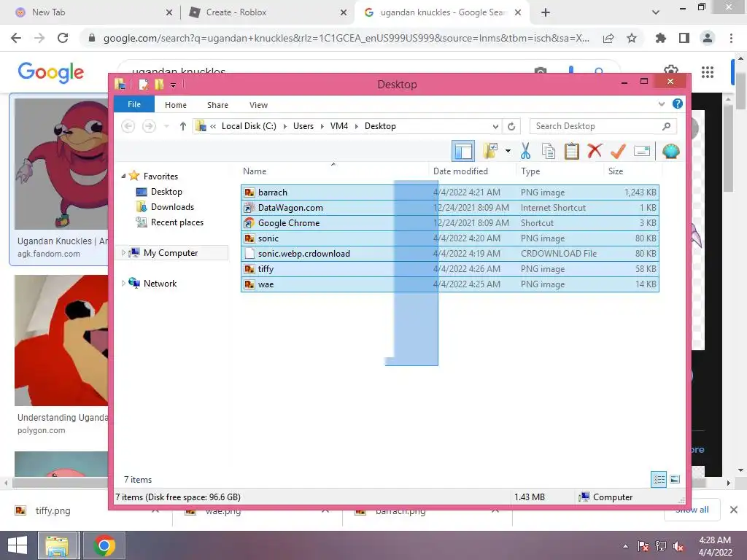Refresh the Desktop folder view
The height and width of the screenshot is (560, 747).
click(x=511, y=126)
